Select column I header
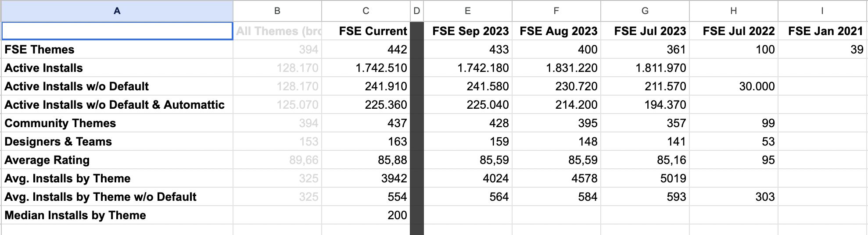This screenshot has height=235, width=868. (x=822, y=11)
